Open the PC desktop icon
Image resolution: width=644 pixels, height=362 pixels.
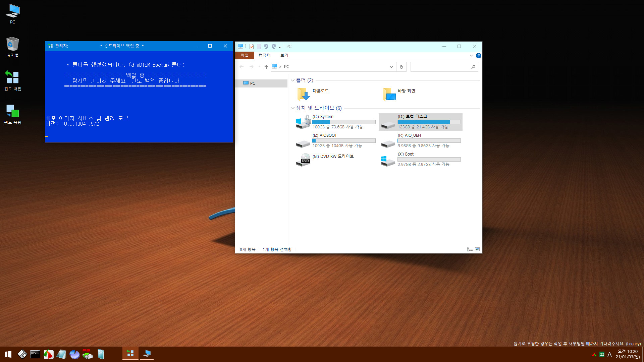12,14
